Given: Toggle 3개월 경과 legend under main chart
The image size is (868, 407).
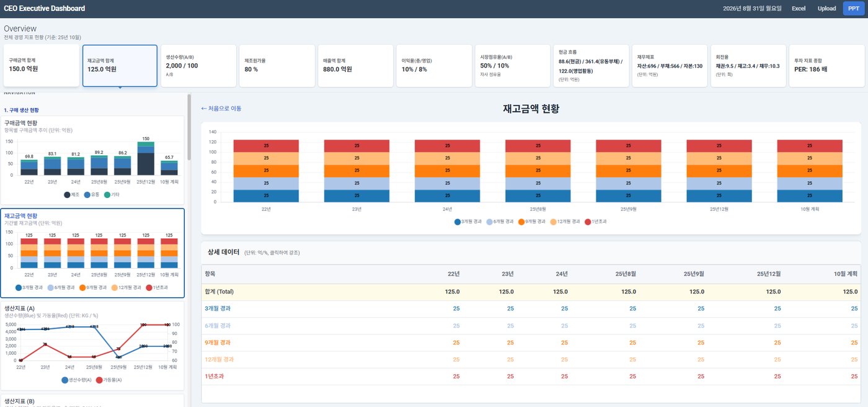Looking at the screenshot, I should pos(469,221).
